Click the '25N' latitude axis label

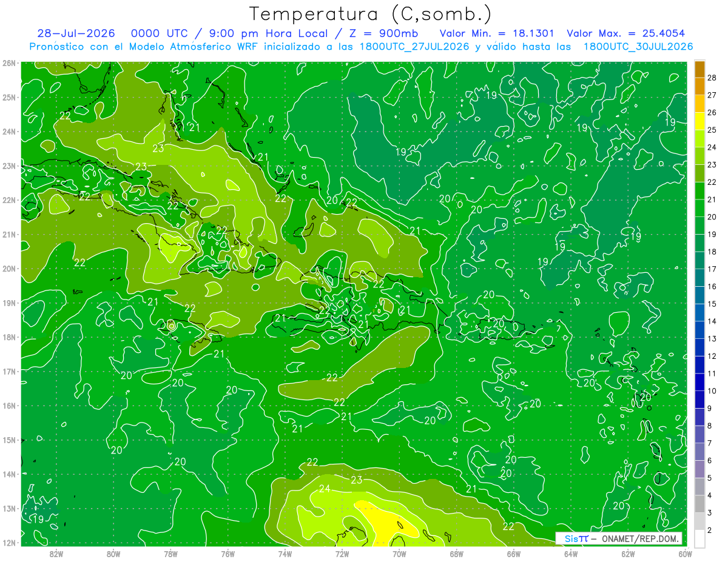9,97
